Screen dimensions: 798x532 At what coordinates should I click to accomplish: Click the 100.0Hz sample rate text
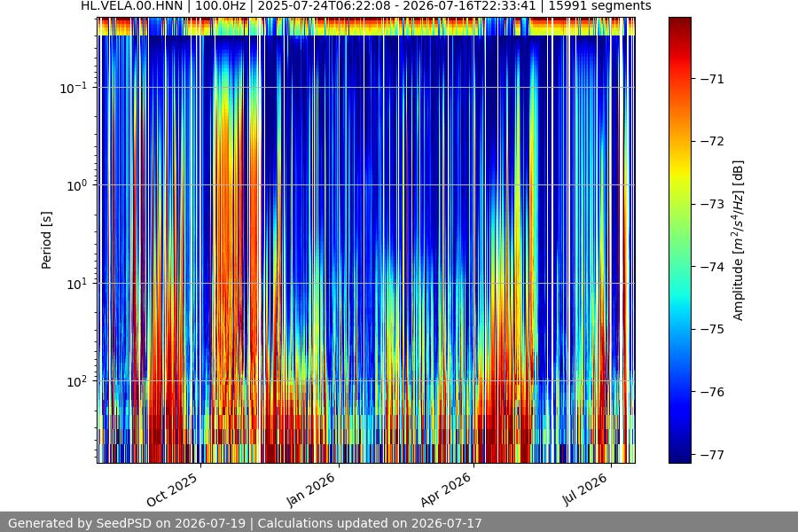pyautogui.click(x=220, y=6)
